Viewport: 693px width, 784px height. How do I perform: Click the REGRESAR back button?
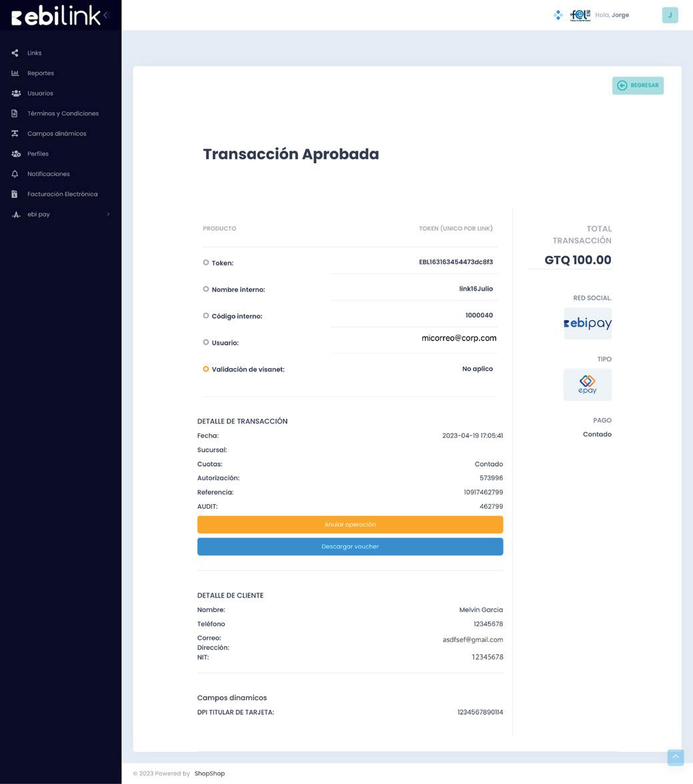coord(638,85)
